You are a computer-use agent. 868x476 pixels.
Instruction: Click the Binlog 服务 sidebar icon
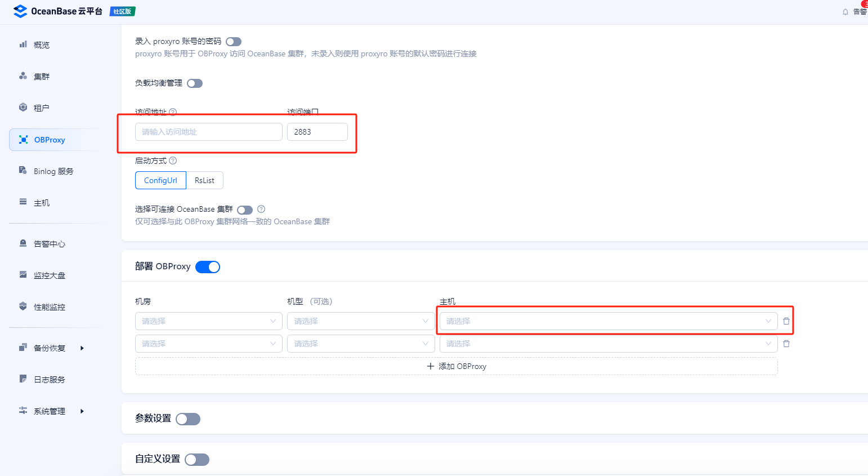(23, 170)
